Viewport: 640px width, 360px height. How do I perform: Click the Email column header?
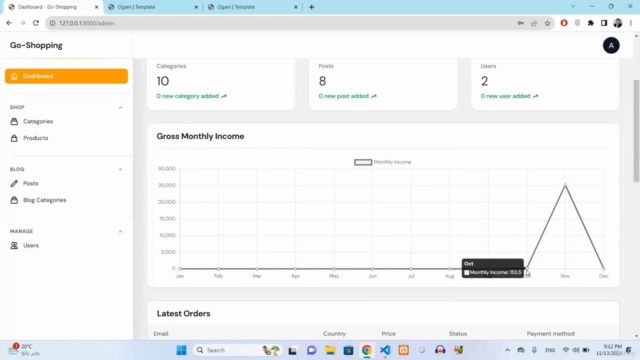tap(161, 333)
